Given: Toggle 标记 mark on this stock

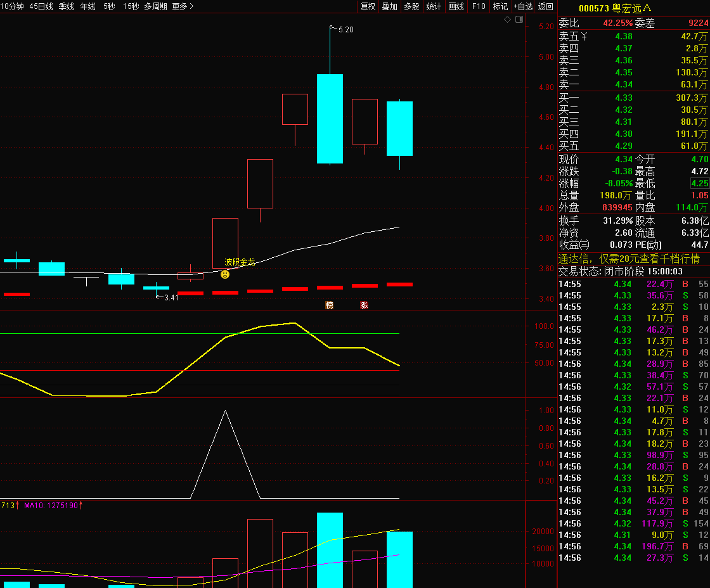Looking at the screenshot, I should click(500, 6).
